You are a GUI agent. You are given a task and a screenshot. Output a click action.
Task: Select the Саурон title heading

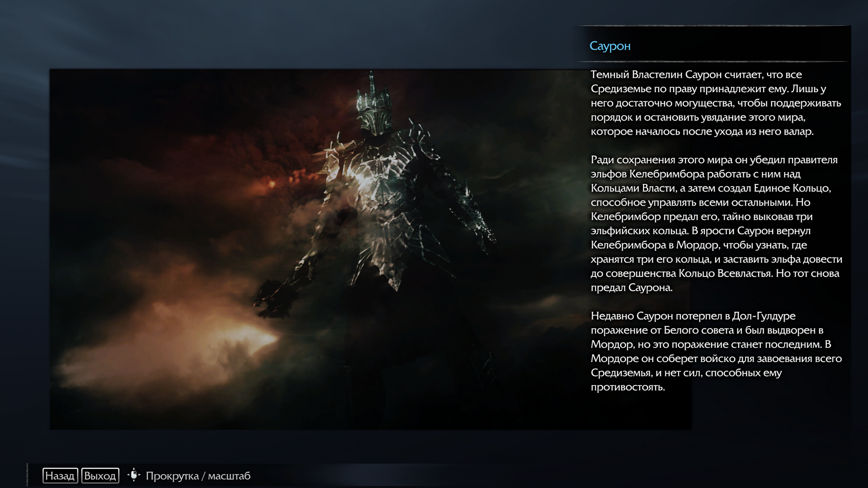(610, 46)
